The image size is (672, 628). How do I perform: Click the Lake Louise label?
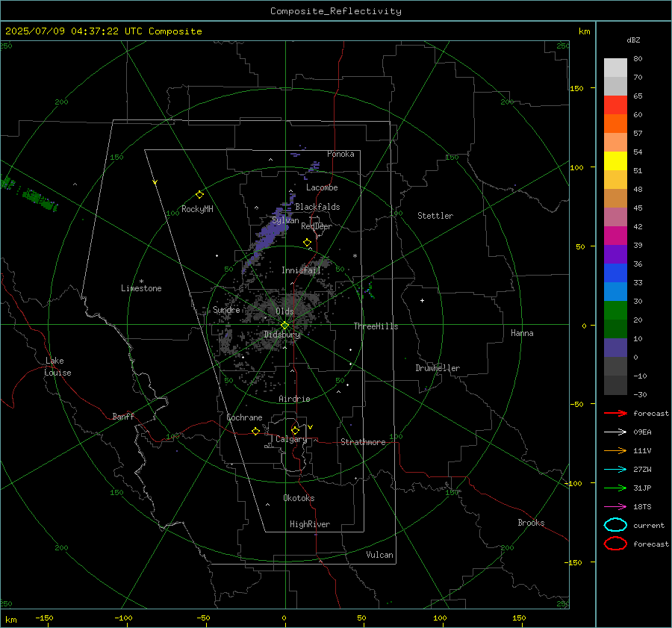(57, 367)
